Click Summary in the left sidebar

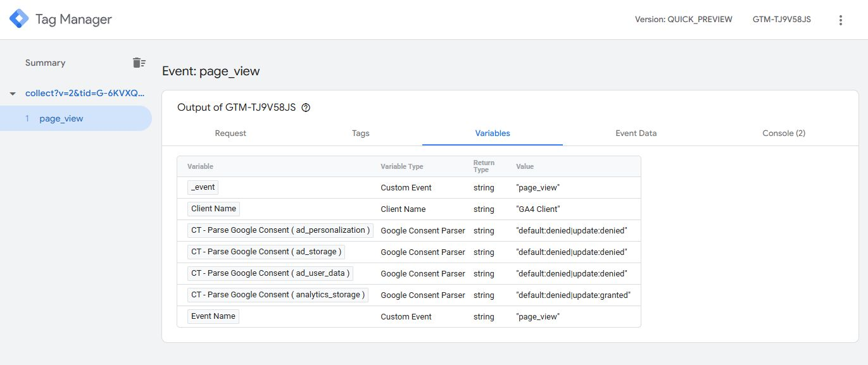pyautogui.click(x=45, y=63)
